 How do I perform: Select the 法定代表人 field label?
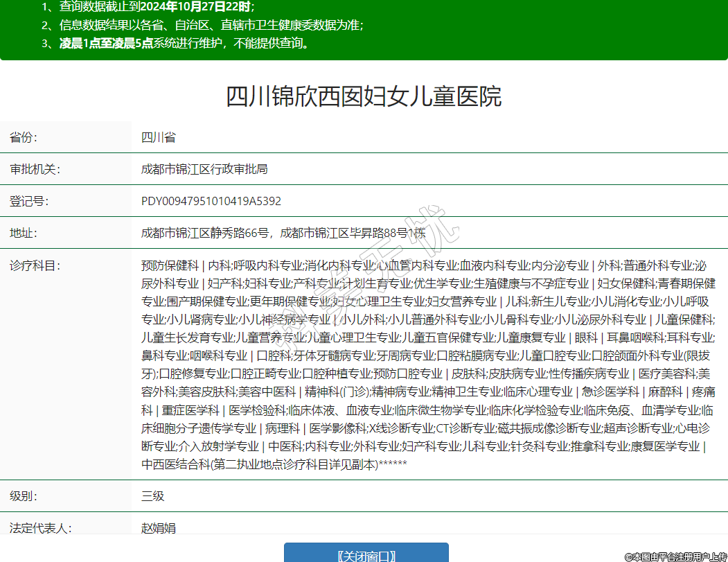pos(40,528)
